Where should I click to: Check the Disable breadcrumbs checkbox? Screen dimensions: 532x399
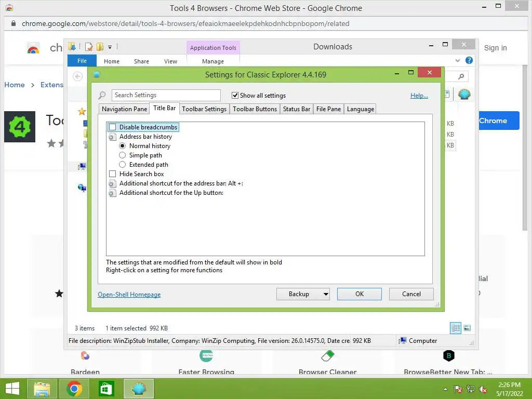pos(112,127)
